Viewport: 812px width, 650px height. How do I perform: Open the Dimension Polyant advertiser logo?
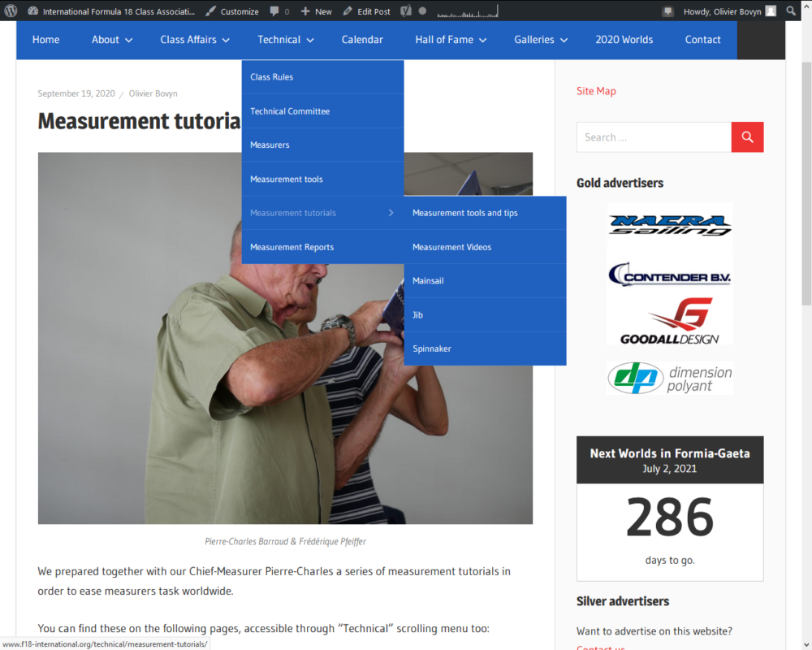tap(670, 378)
